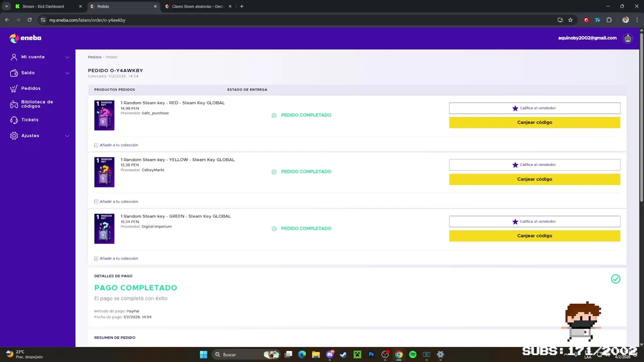Image resolution: width=644 pixels, height=362 pixels.
Task: Click the Pedidos cart icon
Action: (x=14, y=88)
